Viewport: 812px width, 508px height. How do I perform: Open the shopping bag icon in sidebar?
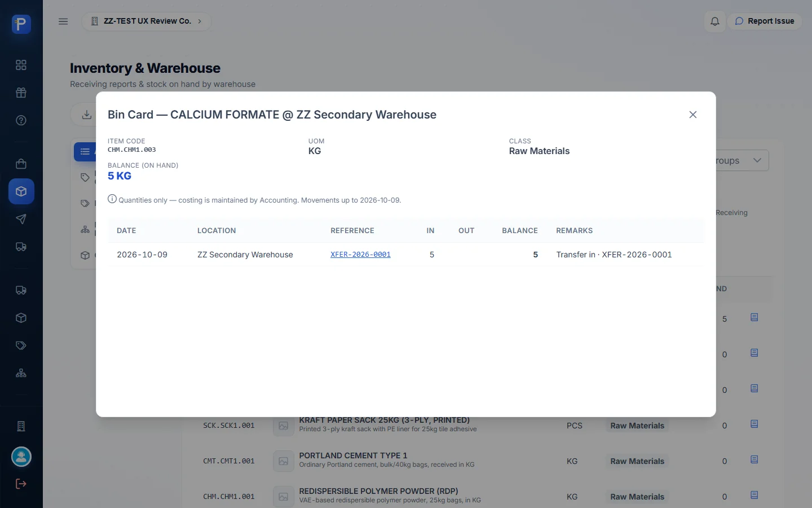[x=21, y=164]
